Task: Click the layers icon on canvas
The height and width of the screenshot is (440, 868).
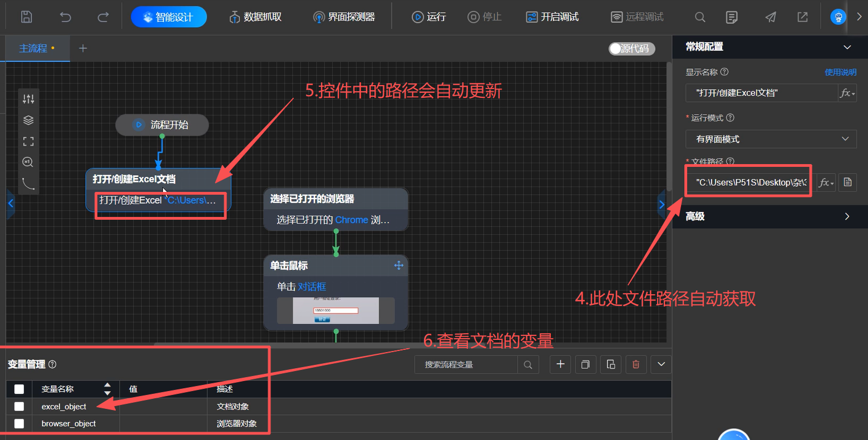Action: click(28, 120)
